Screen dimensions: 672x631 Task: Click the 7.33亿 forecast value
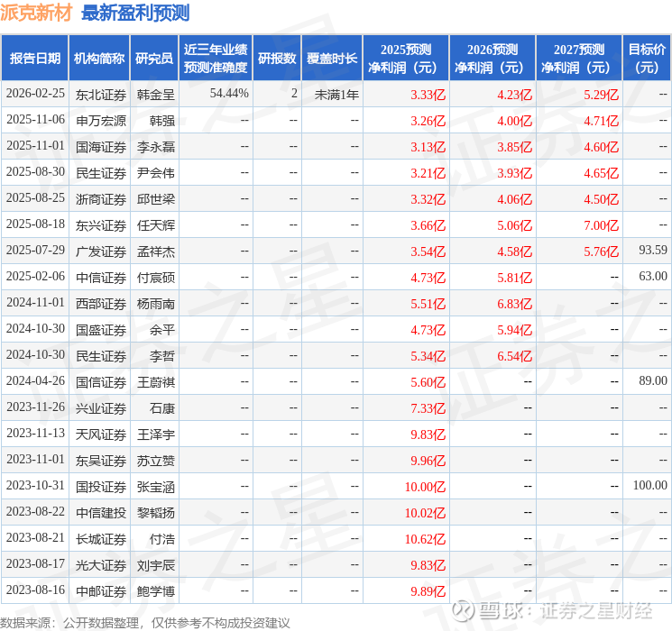[428, 408]
